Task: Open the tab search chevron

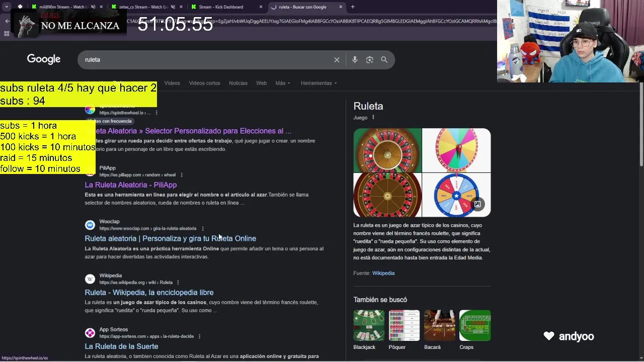Action: 7,7
